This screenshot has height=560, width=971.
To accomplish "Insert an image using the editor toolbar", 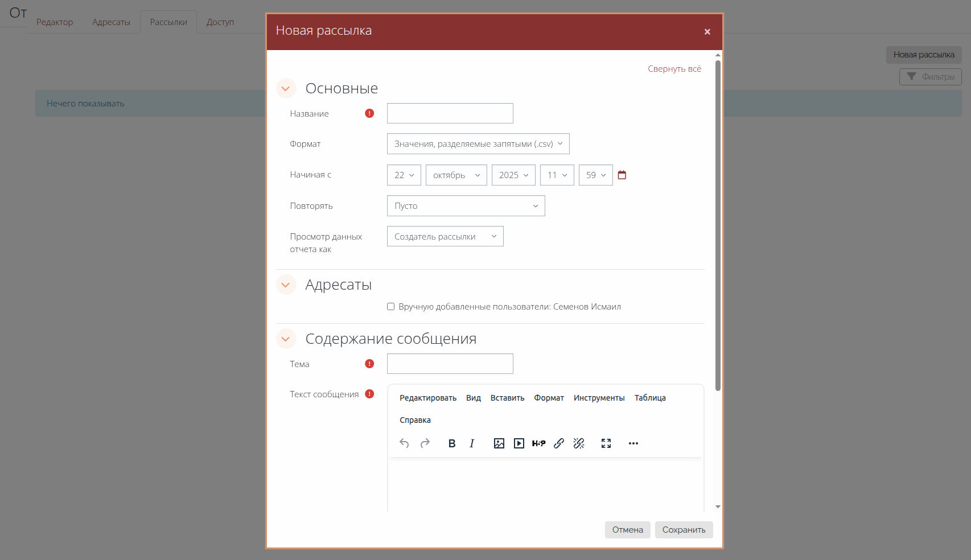I will pyautogui.click(x=499, y=443).
